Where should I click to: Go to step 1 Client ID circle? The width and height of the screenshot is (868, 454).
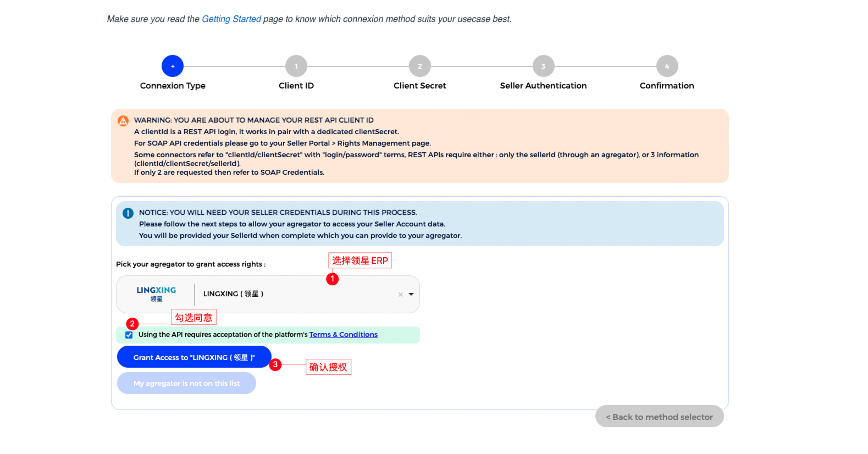tap(296, 66)
